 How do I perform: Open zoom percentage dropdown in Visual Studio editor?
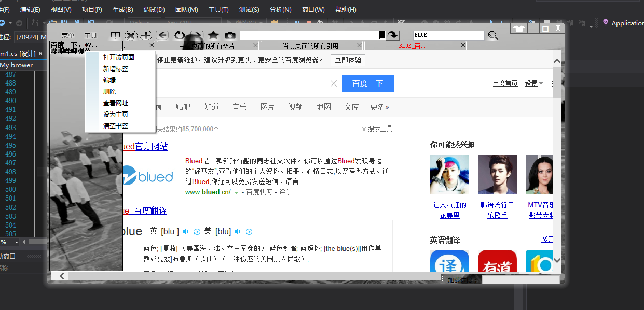tap(16, 242)
